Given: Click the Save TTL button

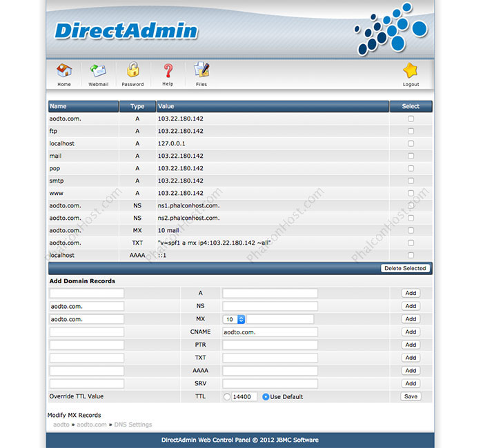Looking at the screenshot, I should pyautogui.click(x=411, y=396).
